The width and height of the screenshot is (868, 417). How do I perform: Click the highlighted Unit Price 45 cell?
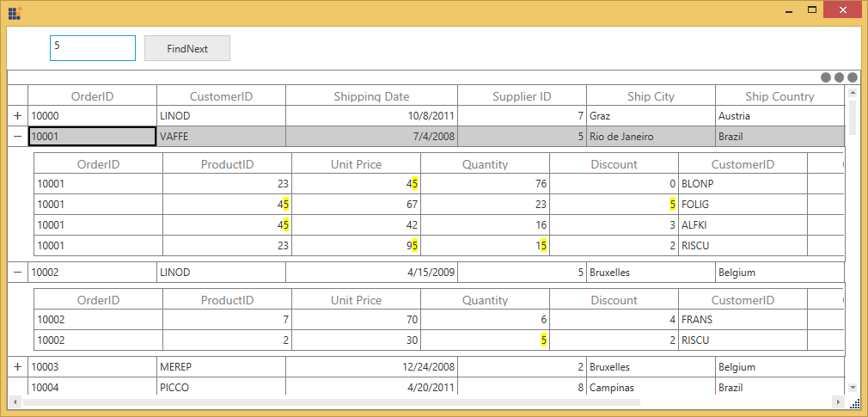point(356,183)
